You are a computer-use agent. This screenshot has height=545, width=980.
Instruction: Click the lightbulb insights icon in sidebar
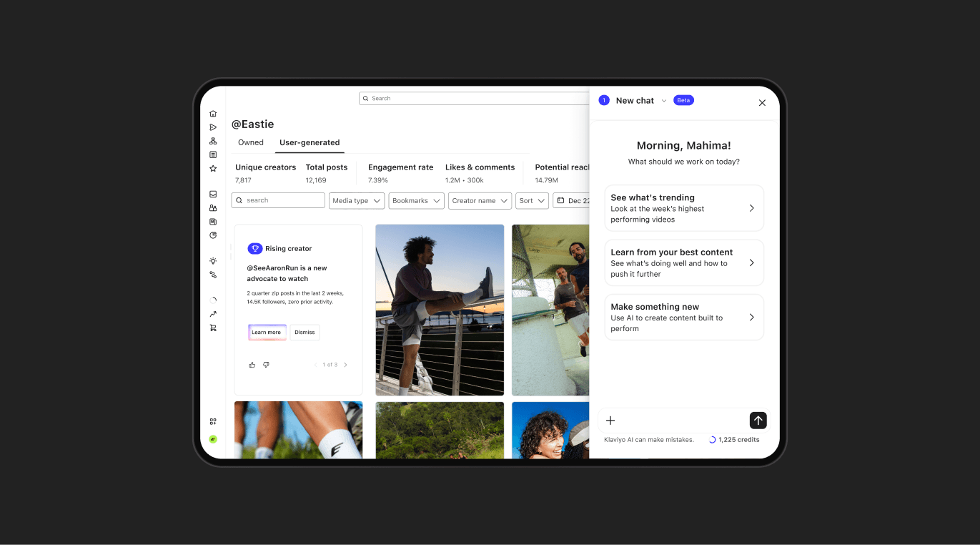point(213,261)
